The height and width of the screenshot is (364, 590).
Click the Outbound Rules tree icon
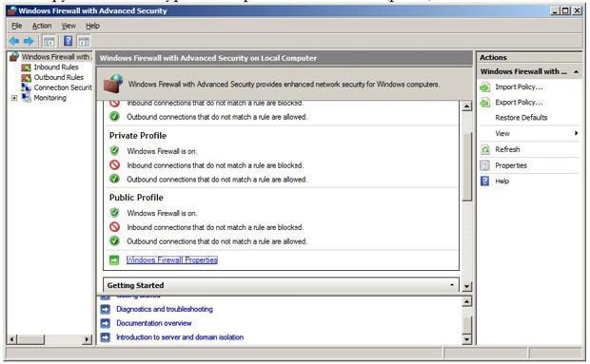(x=26, y=78)
